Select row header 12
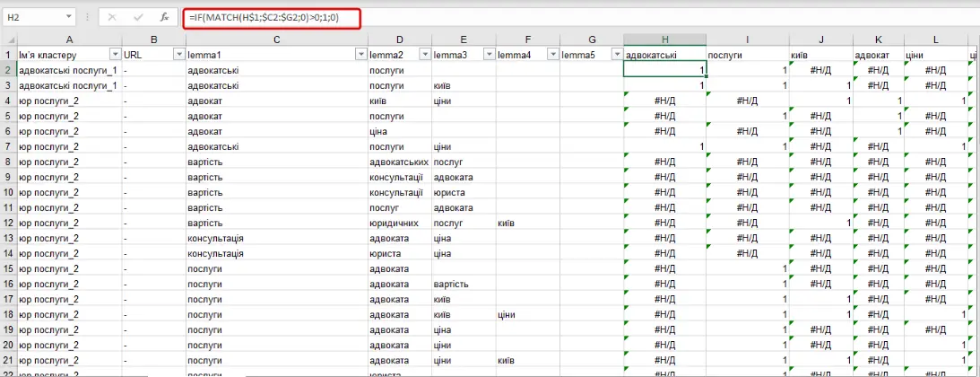The height and width of the screenshot is (377, 980). (x=8, y=223)
